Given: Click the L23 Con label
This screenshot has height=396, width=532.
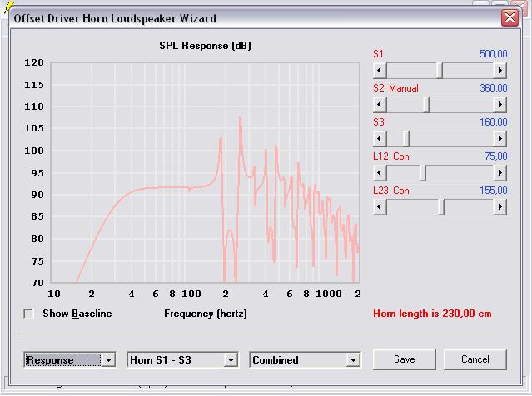Looking at the screenshot, I should coord(391,191).
